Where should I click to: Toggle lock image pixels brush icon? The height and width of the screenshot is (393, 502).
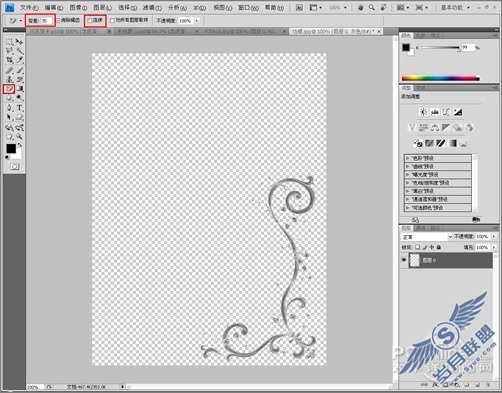(x=425, y=247)
